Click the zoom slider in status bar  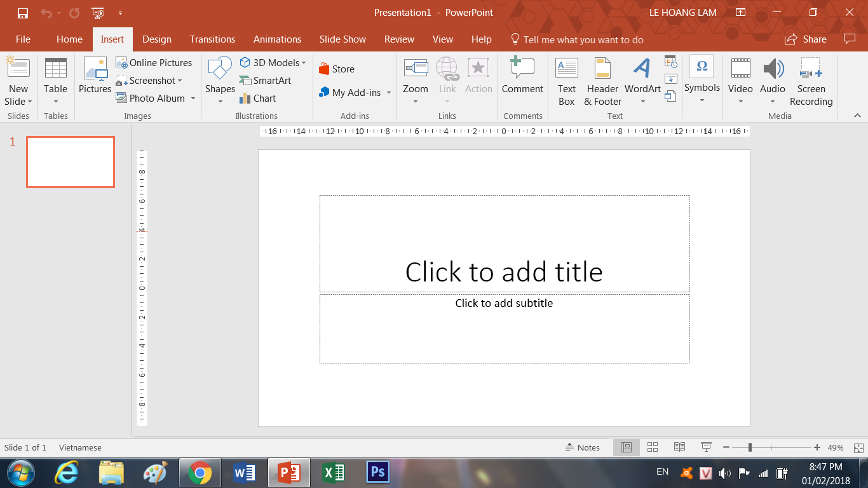point(750,447)
